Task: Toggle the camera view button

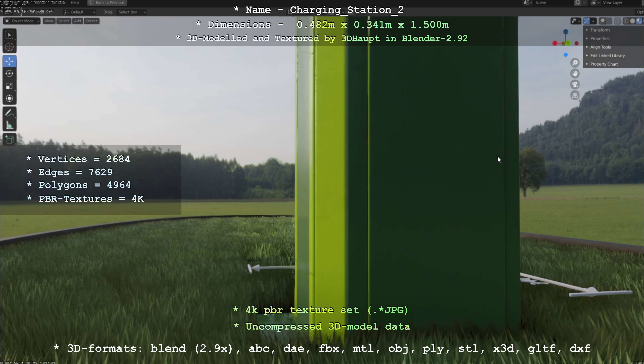Action: (x=575, y=85)
